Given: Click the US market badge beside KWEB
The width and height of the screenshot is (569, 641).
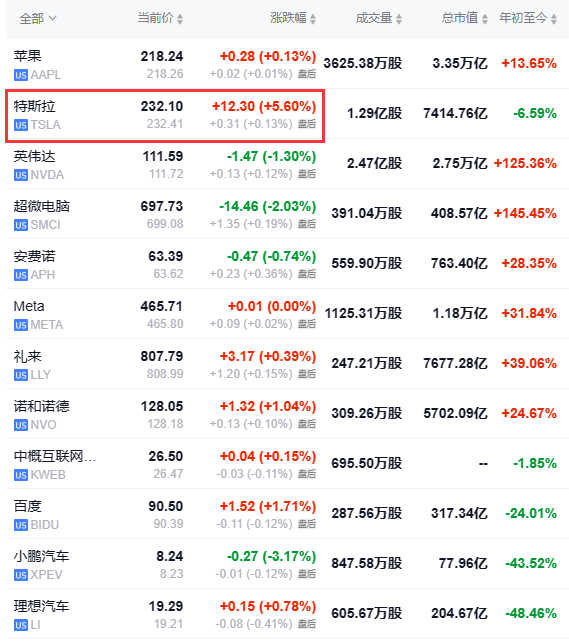Looking at the screenshot, I should [20, 475].
